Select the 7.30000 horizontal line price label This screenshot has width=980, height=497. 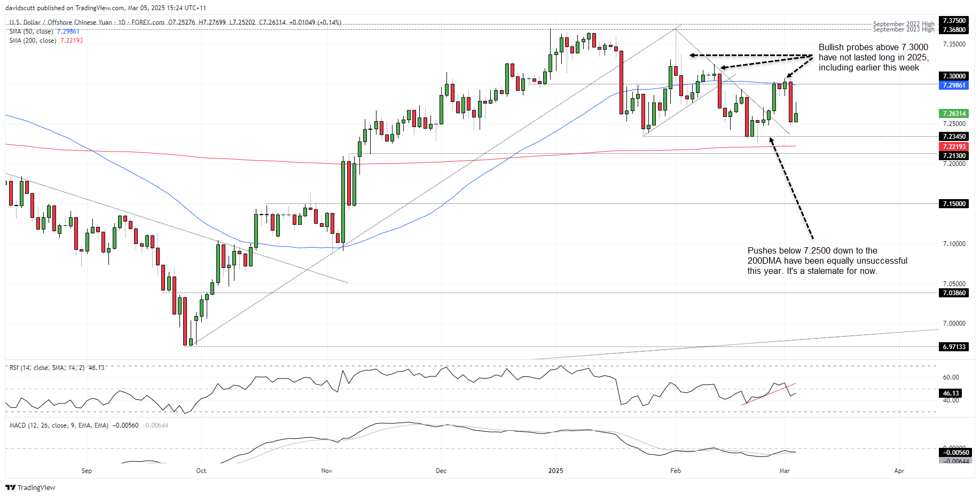(x=954, y=76)
